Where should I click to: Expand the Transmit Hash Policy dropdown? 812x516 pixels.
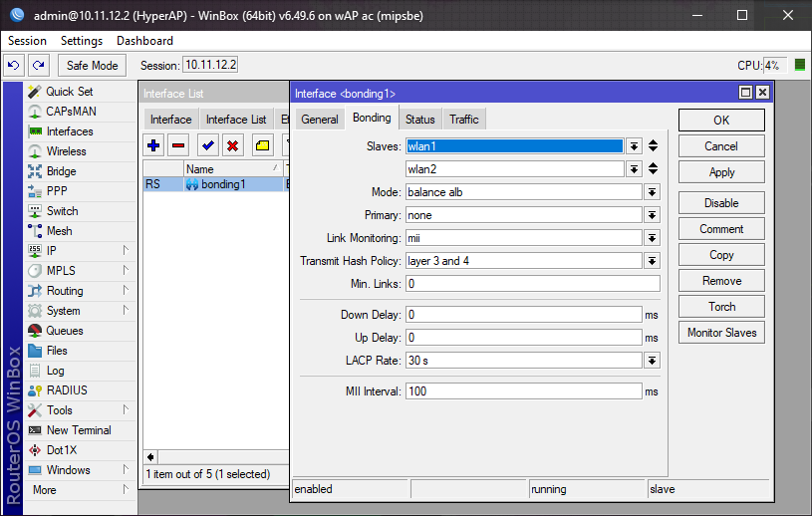pyautogui.click(x=652, y=261)
